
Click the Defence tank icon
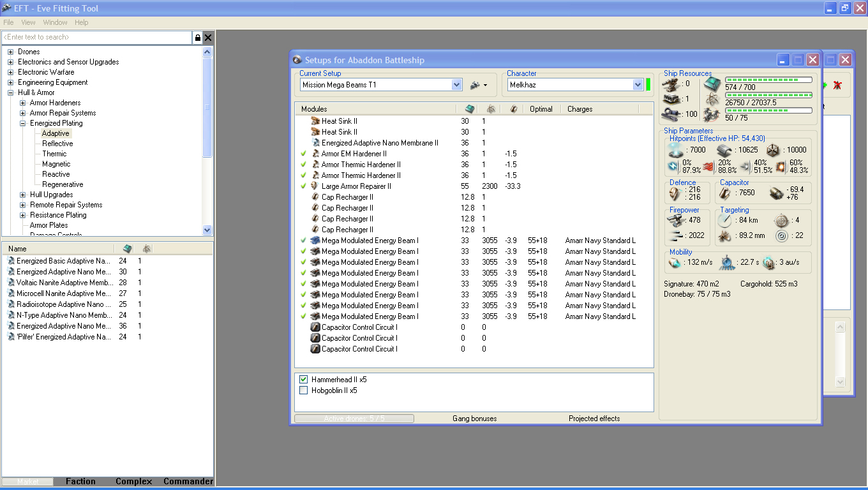coord(675,193)
